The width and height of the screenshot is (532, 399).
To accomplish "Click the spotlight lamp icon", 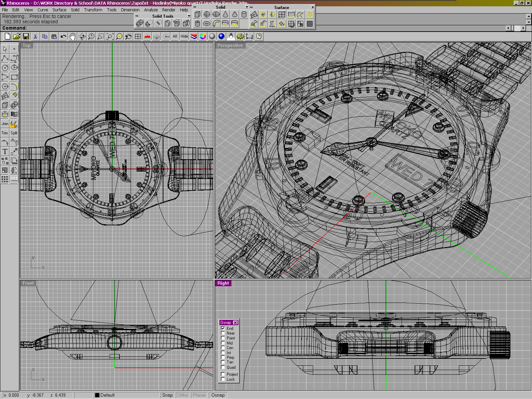I will point(231,36).
